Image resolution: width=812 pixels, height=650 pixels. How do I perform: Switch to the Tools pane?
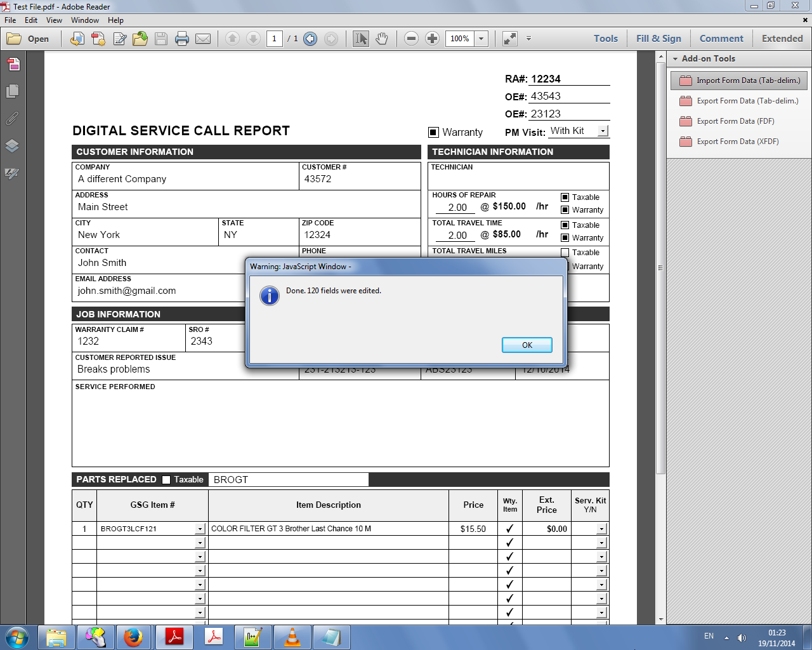(606, 39)
